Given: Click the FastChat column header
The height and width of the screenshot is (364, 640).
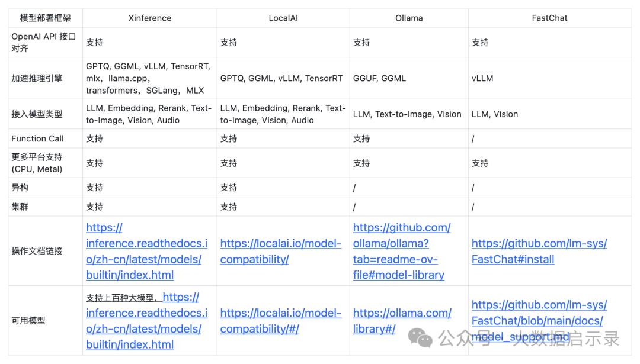Looking at the screenshot, I should pyautogui.click(x=549, y=18).
